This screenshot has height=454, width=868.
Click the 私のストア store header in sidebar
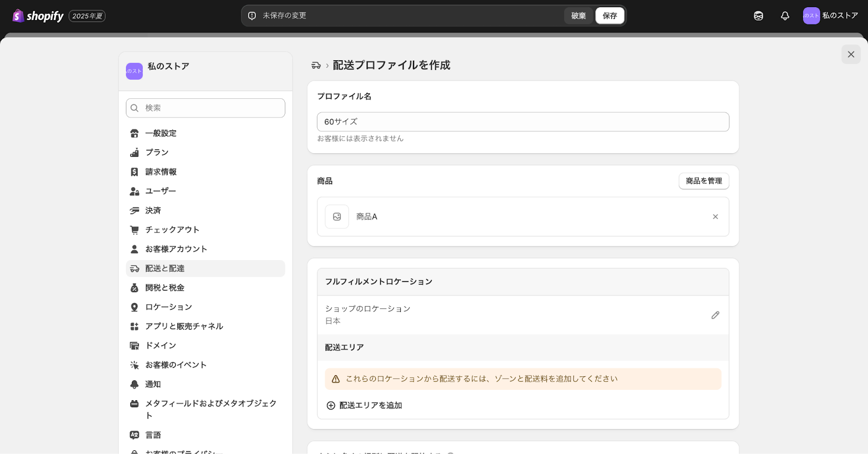(206, 71)
